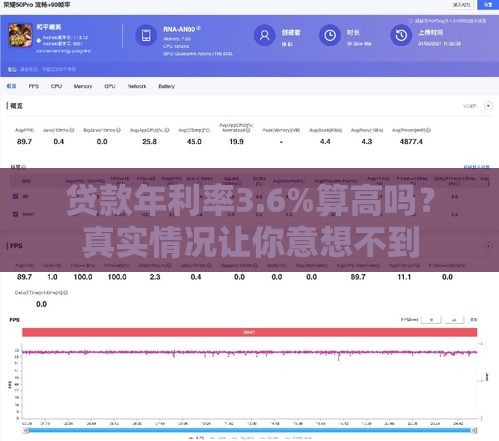Click the red label1 bar above chart
Screen dimensions: 499x441
250,332
